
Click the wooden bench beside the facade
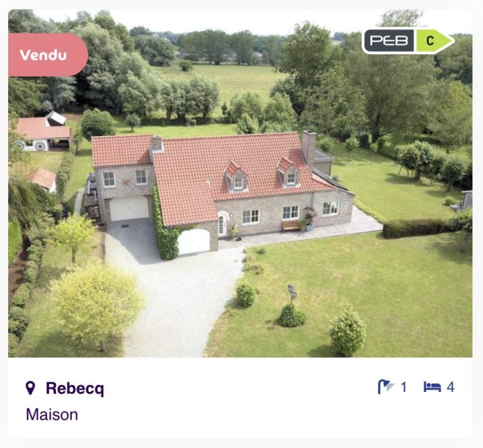(x=291, y=225)
